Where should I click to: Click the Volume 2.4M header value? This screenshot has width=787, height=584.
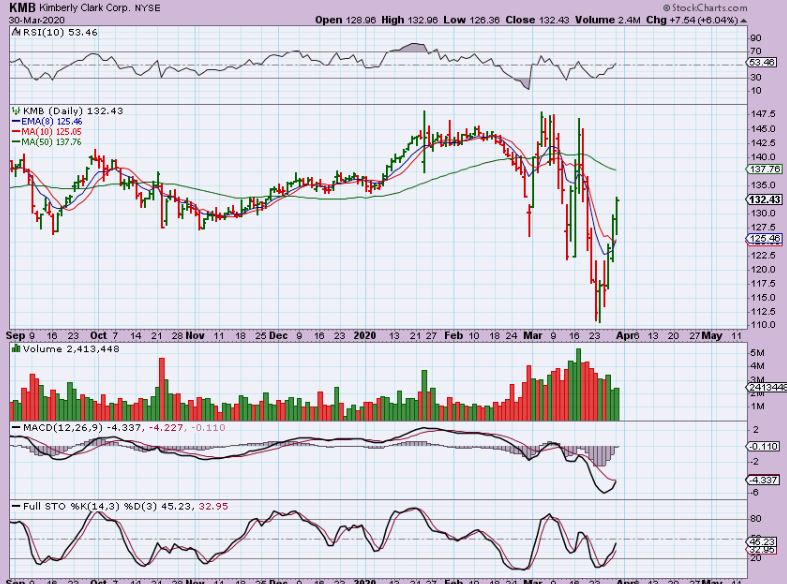[608, 20]
